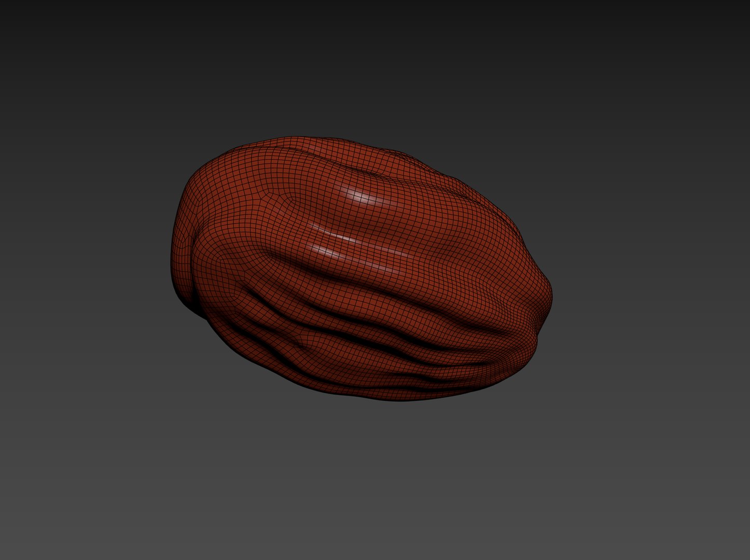Select the red wireframe mesh model
This screenshot has width=750, height=560.
[x=363, y=270]
